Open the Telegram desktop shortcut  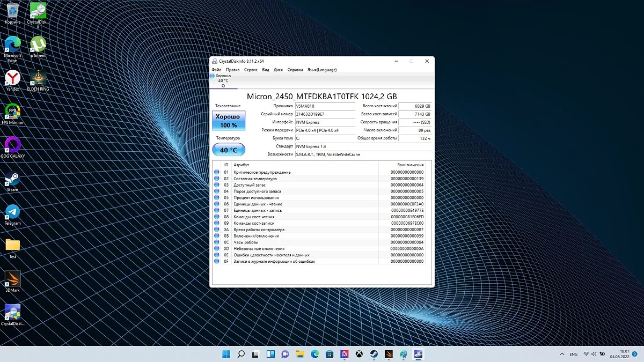pos(12,211)
